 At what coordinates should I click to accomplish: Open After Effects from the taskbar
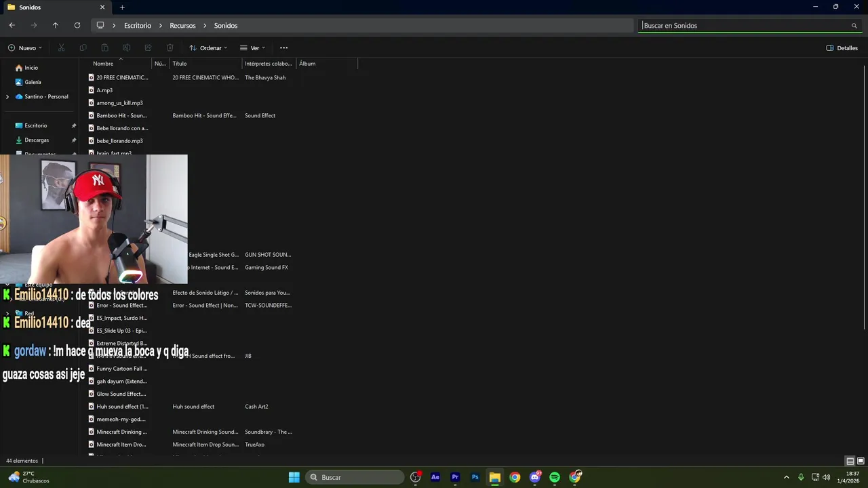click(x=435, y=477)
